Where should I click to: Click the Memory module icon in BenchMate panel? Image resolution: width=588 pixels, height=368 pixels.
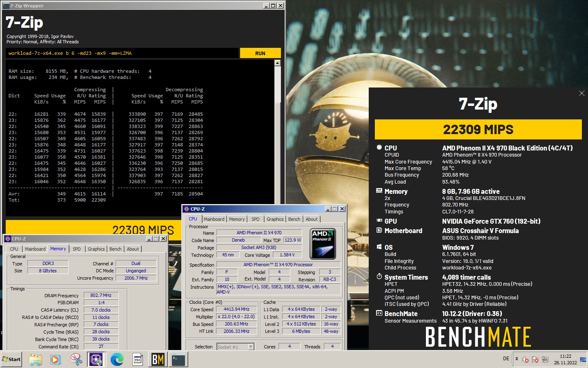[379, 191]
